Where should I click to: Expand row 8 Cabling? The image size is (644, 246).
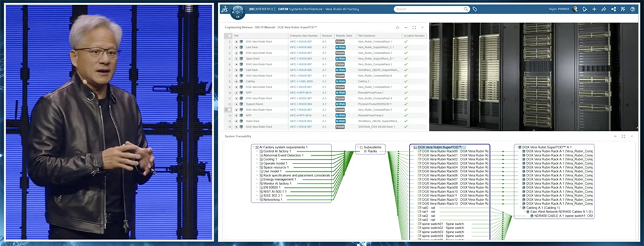(x=236, y=81)
